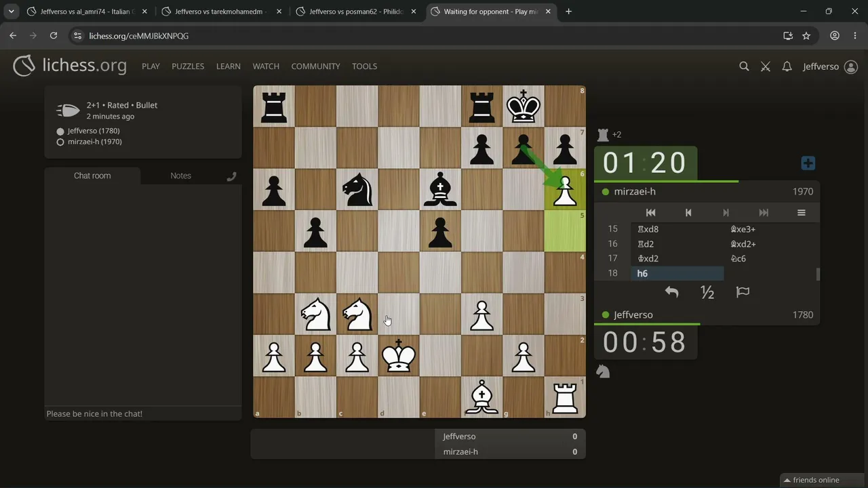Click mirzaei-h name above the move list
This screenshot has width=868, height=488.
pos(635,192)
